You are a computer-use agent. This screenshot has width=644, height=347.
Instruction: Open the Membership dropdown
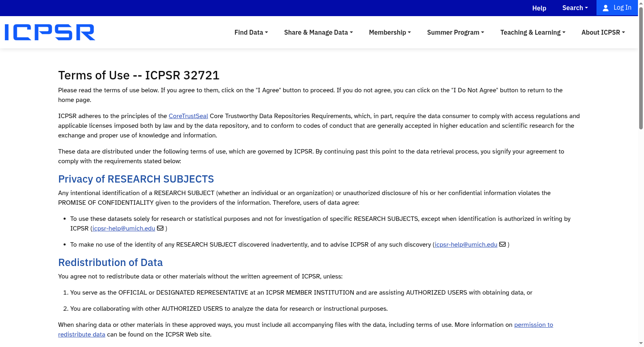click(390, 32)
